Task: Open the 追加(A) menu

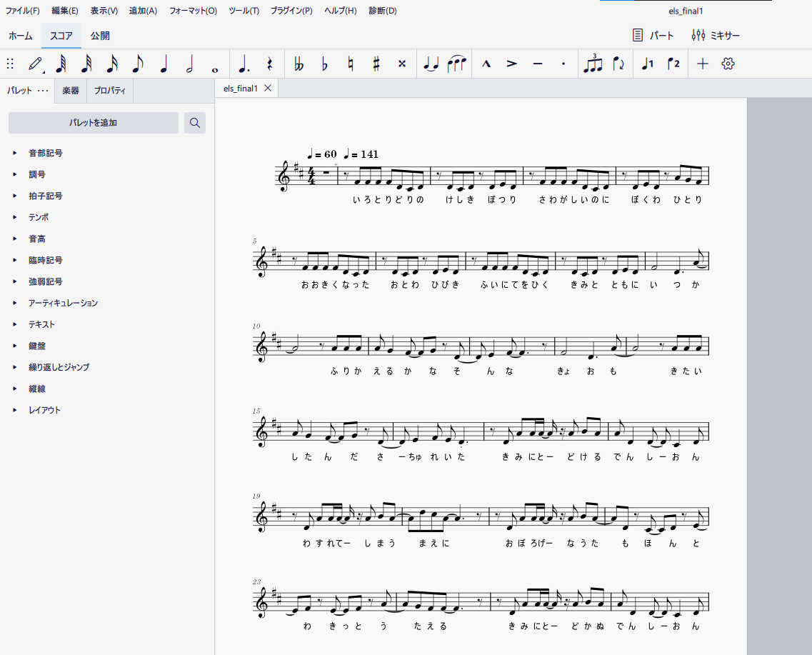Action: pos(143,10)
